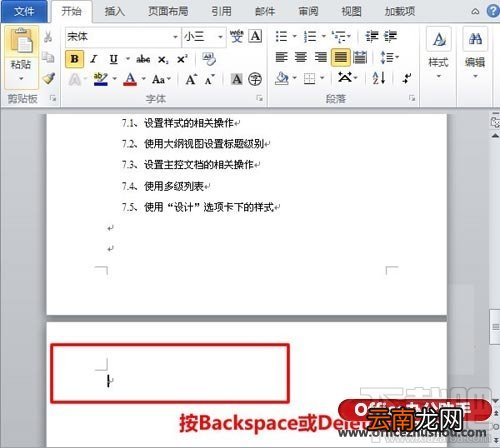
Task: Click Shading paint bucket icon
Action: pos(282,79)
